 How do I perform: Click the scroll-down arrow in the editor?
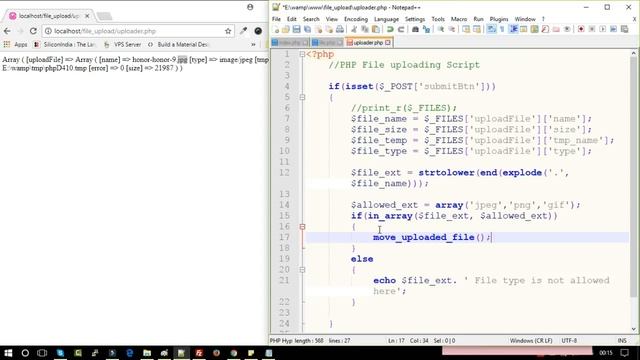633,329
